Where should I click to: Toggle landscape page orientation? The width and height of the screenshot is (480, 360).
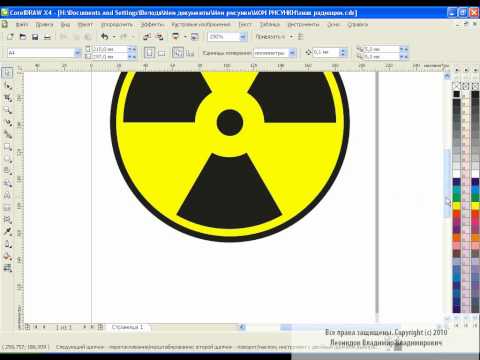tap(162, 53)
